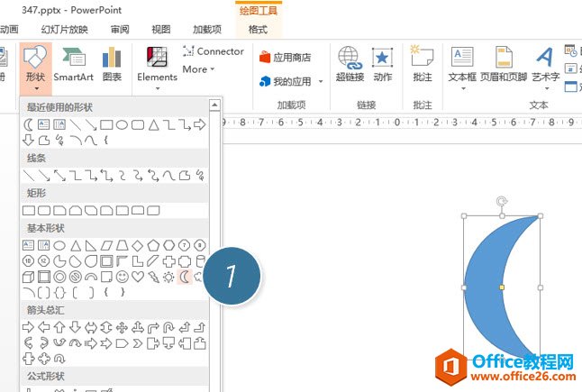This screenshot has height=392, width=582.
Task: Insert a hyperlink with 超链接
Action: coord(350,64)
